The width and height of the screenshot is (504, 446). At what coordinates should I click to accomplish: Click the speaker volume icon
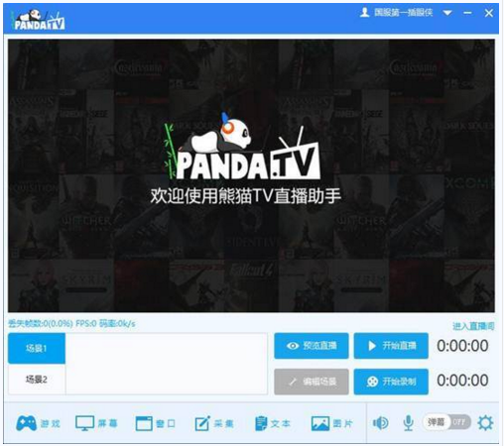tap(381, 423)
